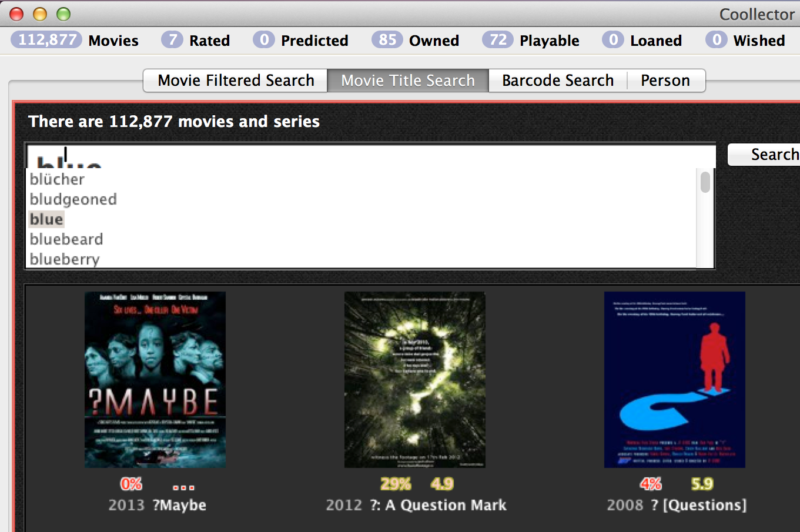Pick 'bluebeard' from the suggestion list
Screen dimensions: 800x532
point(66,239)
